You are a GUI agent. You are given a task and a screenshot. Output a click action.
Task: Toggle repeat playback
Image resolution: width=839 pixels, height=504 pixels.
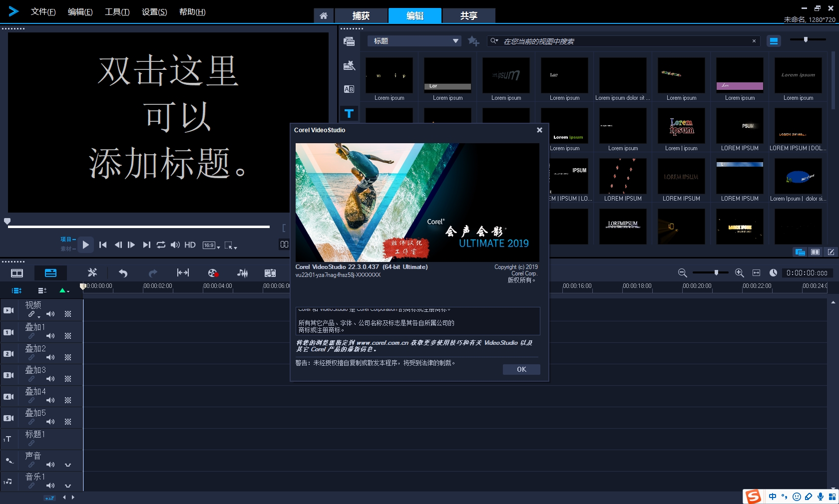[x=161, y=245]
